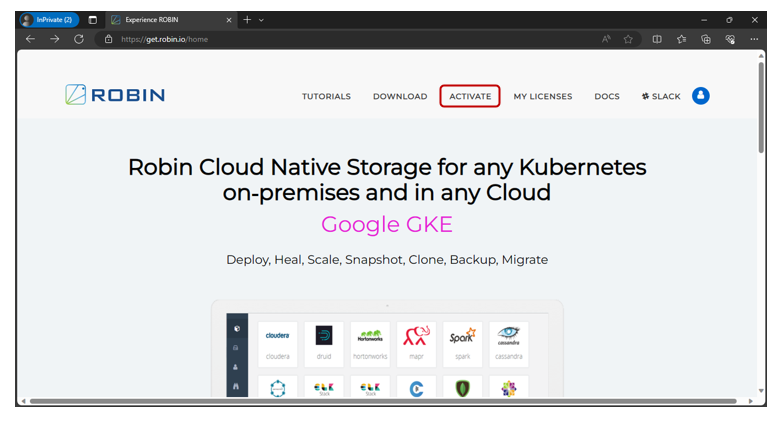Select the spark app tile

[462, 344]
